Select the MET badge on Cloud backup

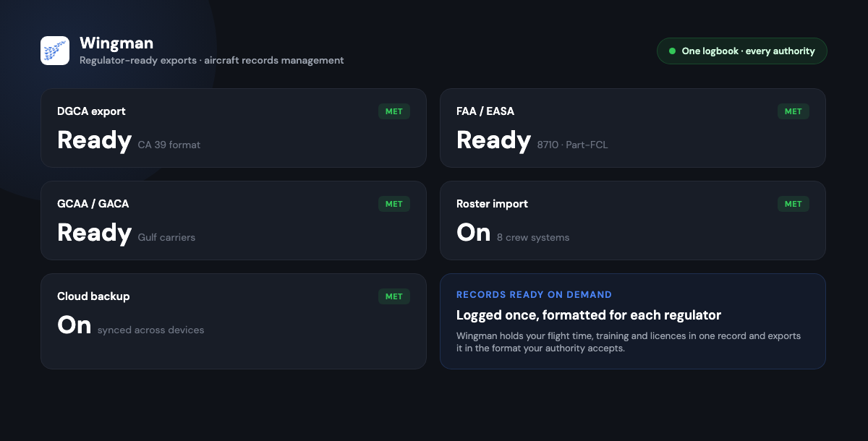[x=394, y=296]
